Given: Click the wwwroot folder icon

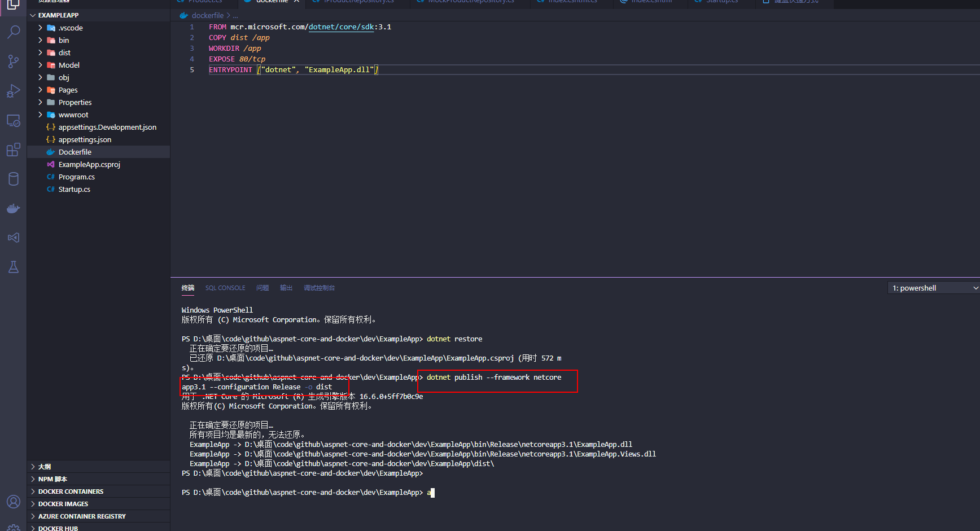Looking at the screenshot, I should [x=51, y=115].
